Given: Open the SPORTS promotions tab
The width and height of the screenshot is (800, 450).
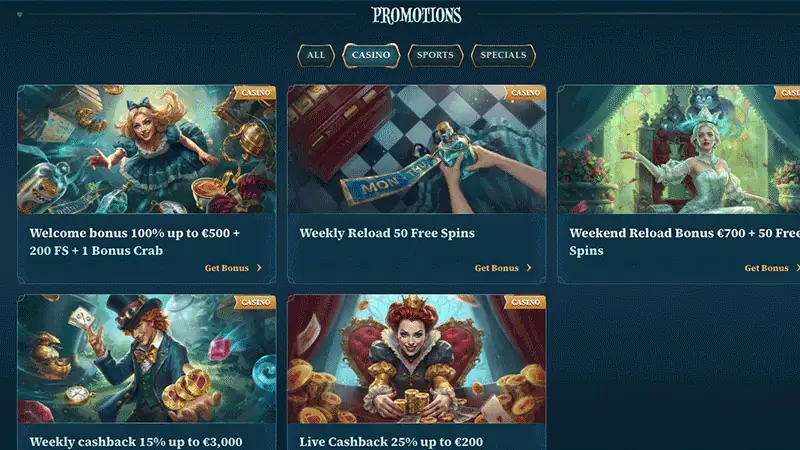Looking at the screenshot, I should (435, 55).
